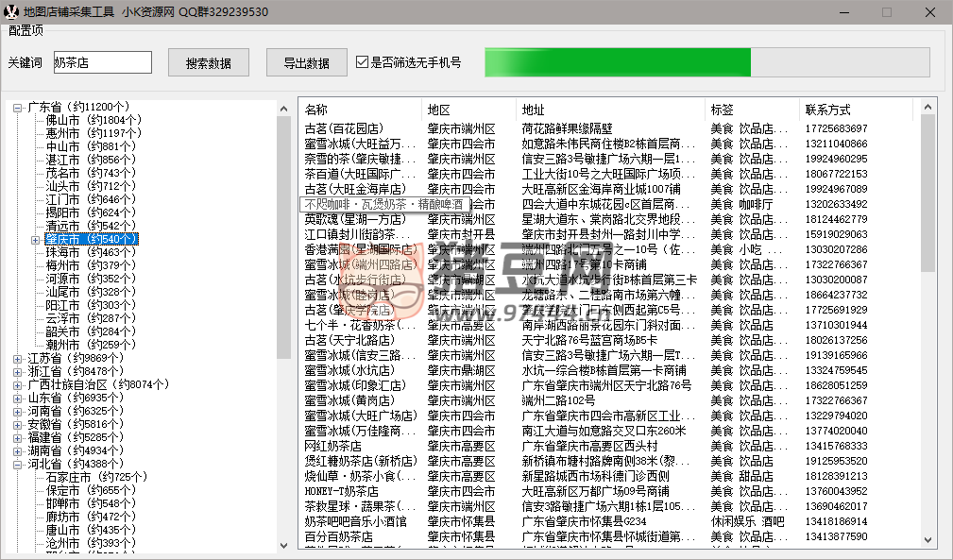The height and width of the screenshot is (560, 953).
Task: Expand the 肇庆市 tree node
Action: [36, 240]
